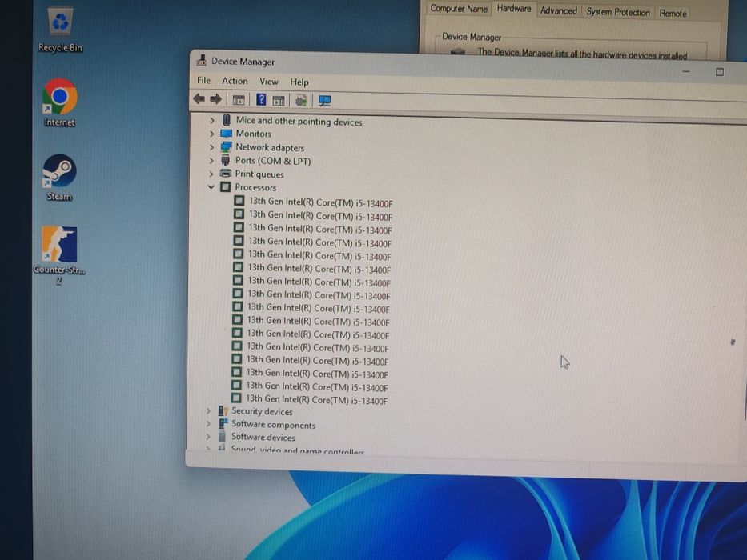Expand the Network adapters node

(x=211, y=147)
